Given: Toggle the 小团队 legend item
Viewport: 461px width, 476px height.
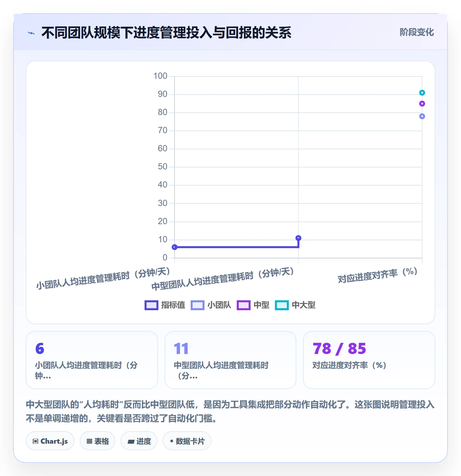Looking at the screenshot, I should [211, 305].
